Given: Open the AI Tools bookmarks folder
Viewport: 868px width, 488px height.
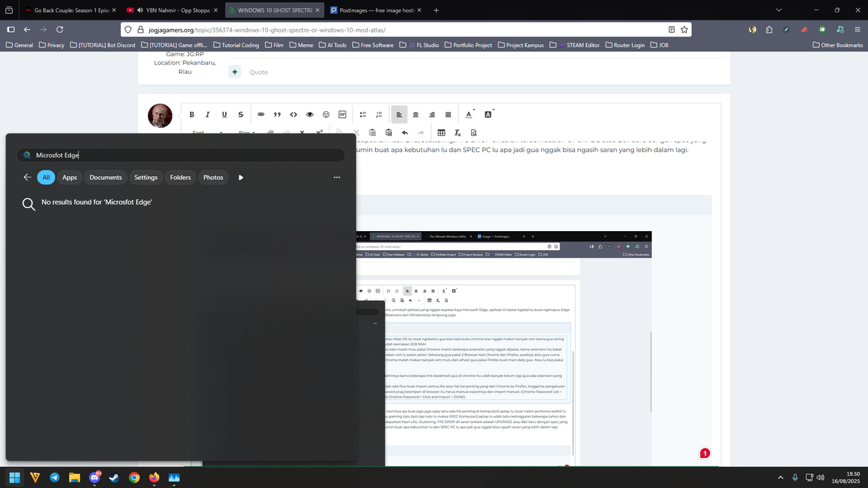Looking at the screenshot, I should (331, 45).
